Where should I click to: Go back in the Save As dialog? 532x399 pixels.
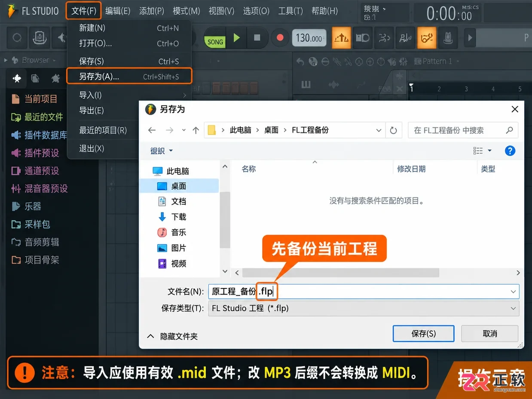pyautogui.click(x=151, y=130)
